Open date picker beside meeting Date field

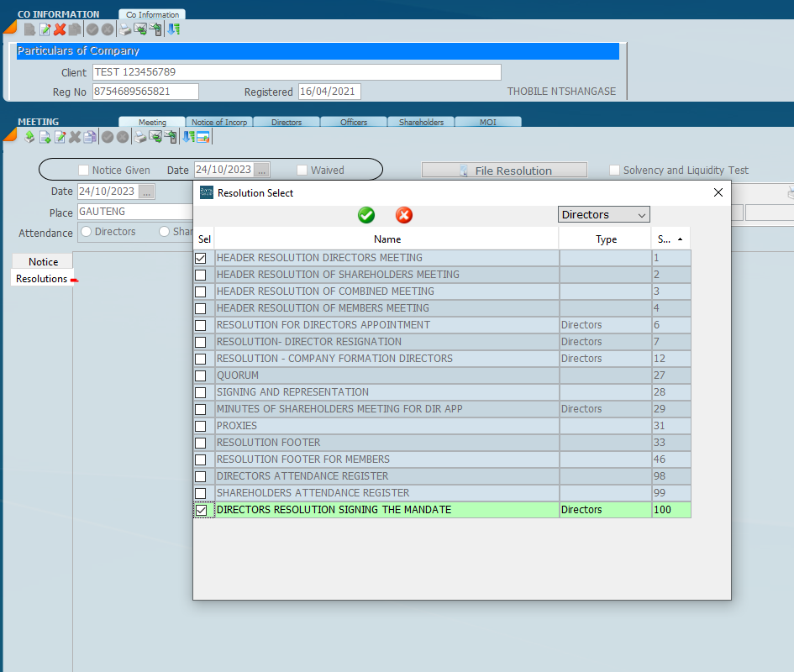pos(146,192)
